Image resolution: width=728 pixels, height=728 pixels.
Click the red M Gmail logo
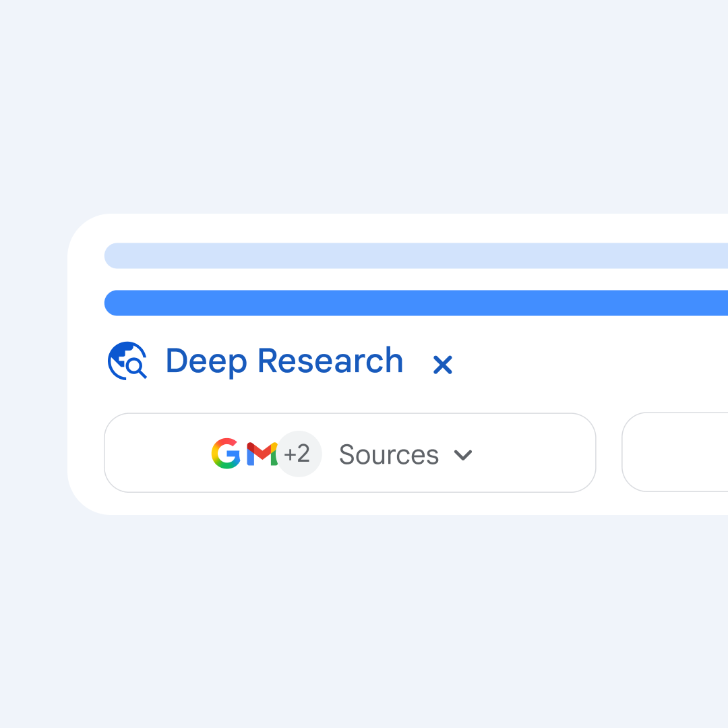click(262, 454)
